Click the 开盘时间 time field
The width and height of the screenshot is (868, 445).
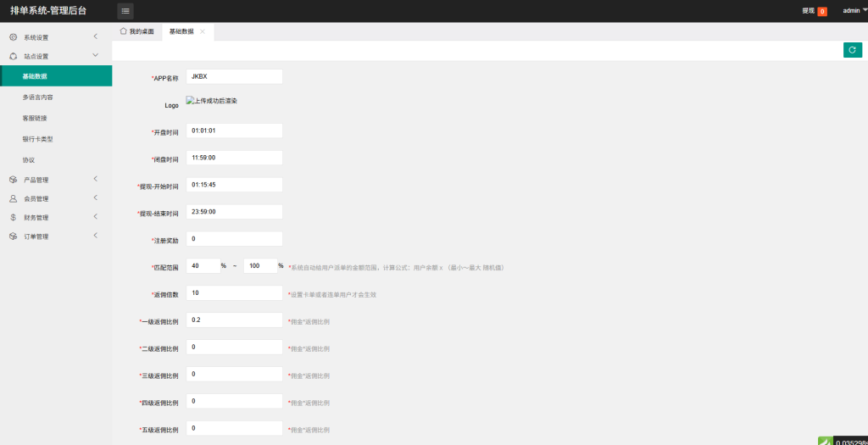click(x=234, y=131)
